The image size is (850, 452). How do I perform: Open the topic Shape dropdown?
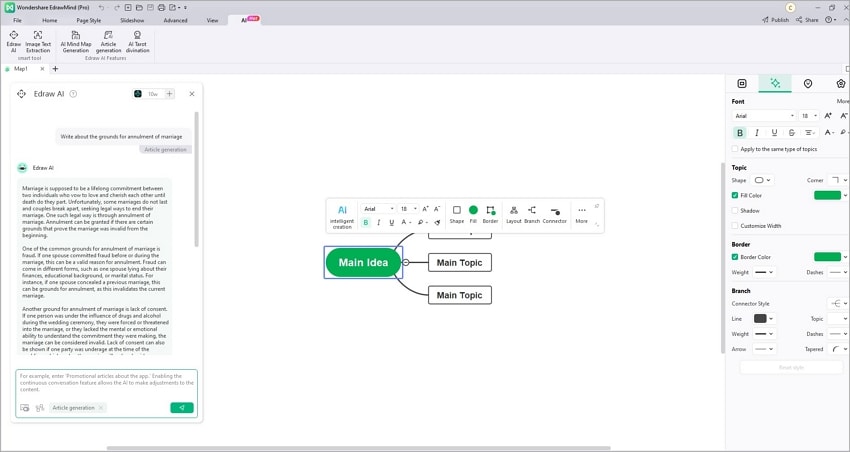coord(763,180)
